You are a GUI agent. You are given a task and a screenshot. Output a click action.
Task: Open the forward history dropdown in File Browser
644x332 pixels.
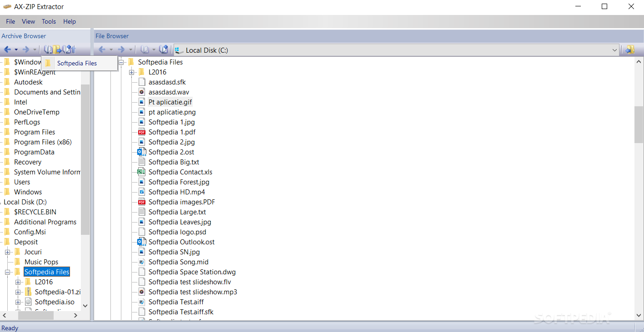tap(130, 50)
